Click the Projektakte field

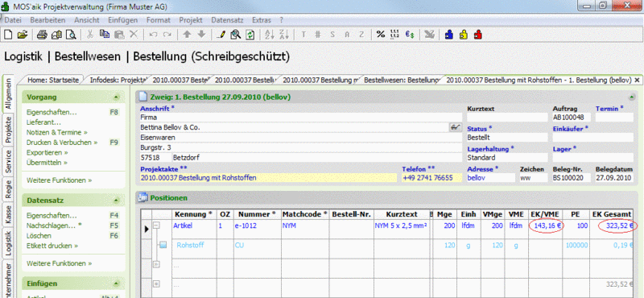point(269,178)
